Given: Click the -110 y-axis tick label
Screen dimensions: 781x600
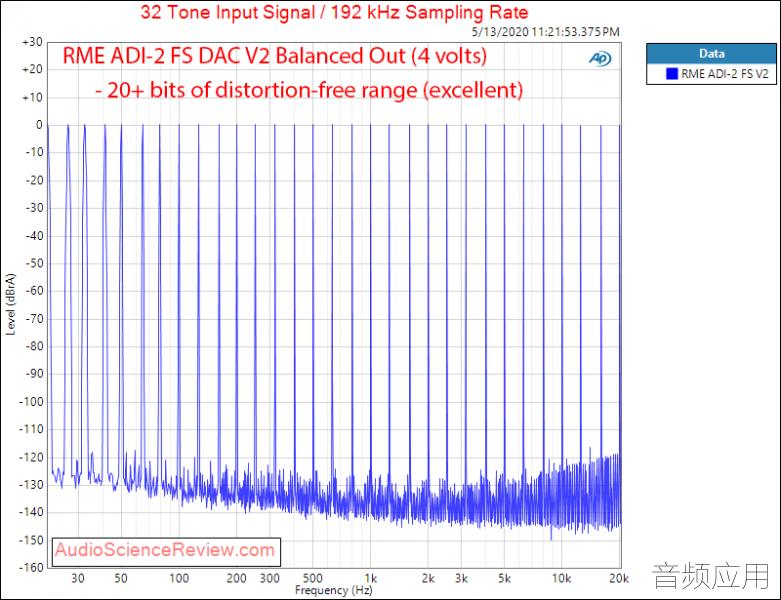Looking at the screenshot, I should [31, 429].
